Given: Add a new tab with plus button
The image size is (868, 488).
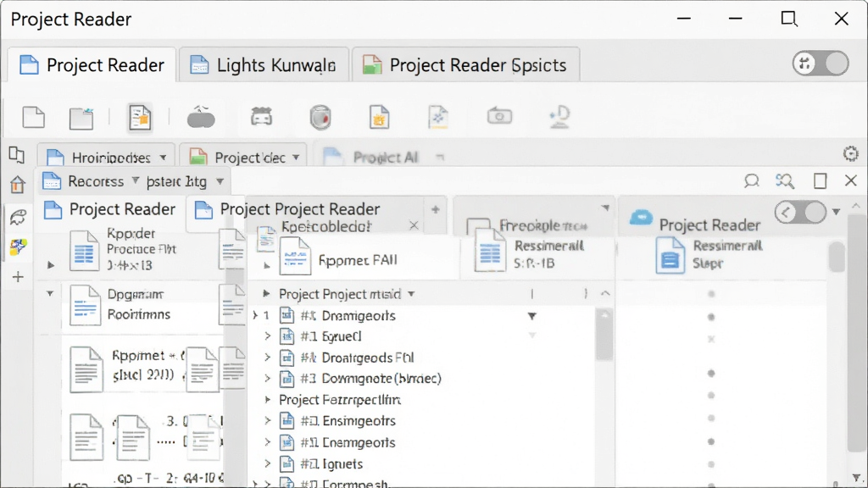Looking at the screenshot, I should pyautogui.click(x=436, y=210).
